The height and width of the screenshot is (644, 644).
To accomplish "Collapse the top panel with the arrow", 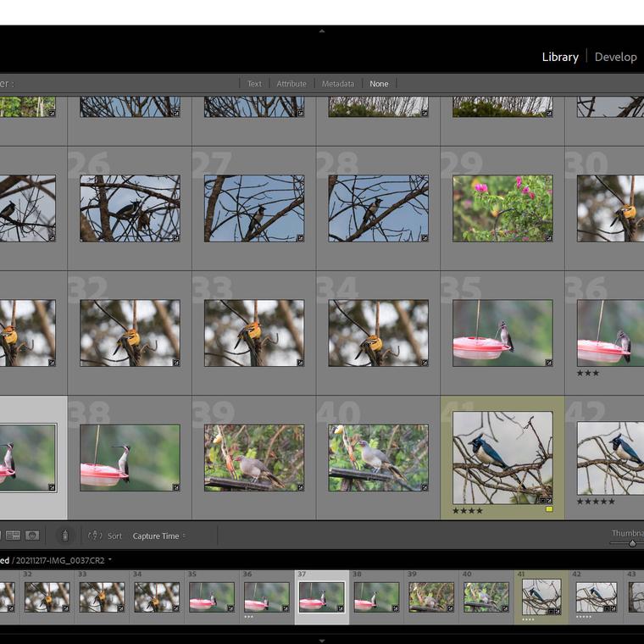I will click(x=322, y=31).
